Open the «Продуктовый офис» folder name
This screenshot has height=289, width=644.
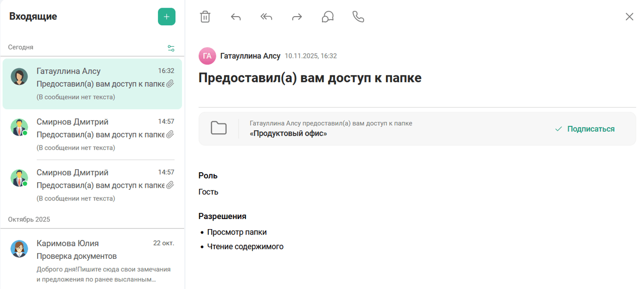tap(288, 133)
